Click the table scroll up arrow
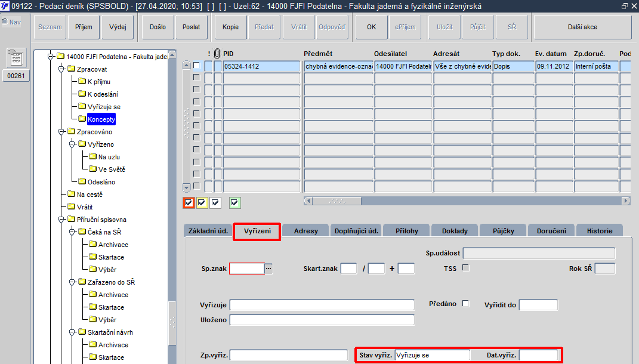This screenshot has height=364, width=639. tap(187, 65)
